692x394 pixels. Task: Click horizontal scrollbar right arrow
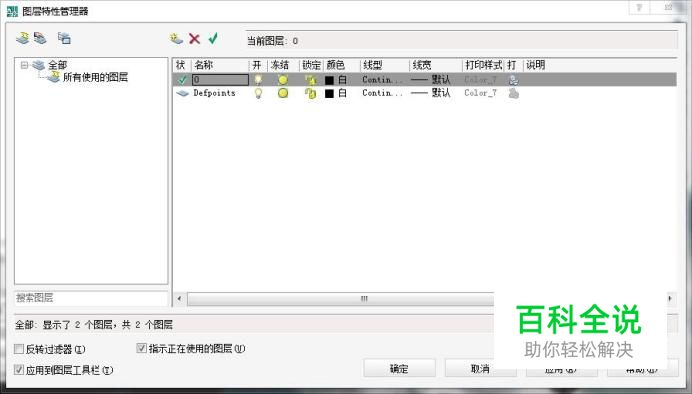pos(670,299)
